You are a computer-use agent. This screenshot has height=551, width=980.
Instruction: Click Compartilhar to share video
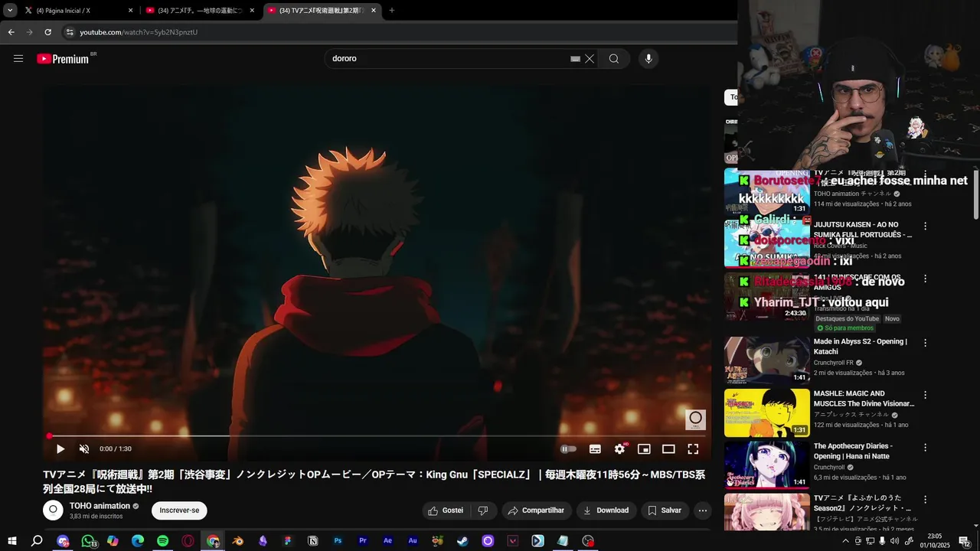point(537,510)
